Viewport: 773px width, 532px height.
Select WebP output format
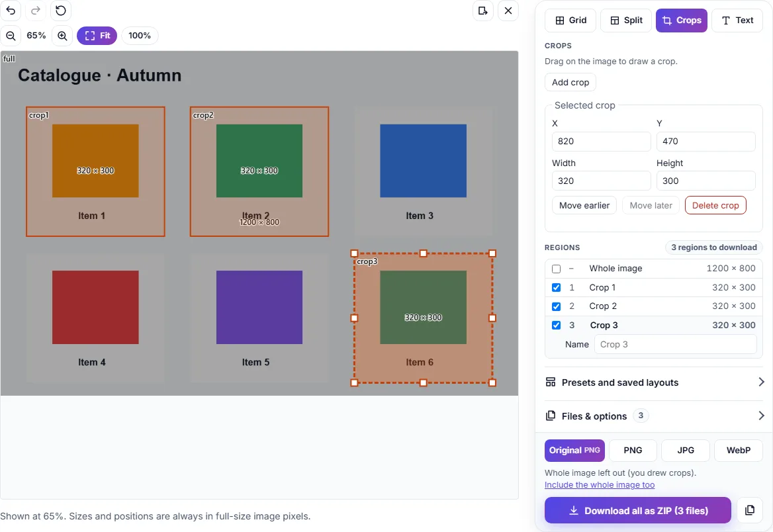[739, 450]
